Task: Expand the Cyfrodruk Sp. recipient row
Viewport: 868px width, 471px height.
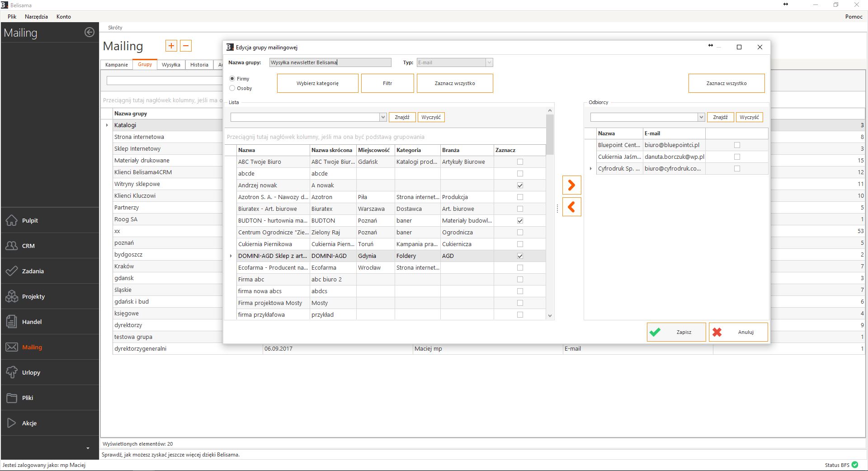Action: click(590, 169)
